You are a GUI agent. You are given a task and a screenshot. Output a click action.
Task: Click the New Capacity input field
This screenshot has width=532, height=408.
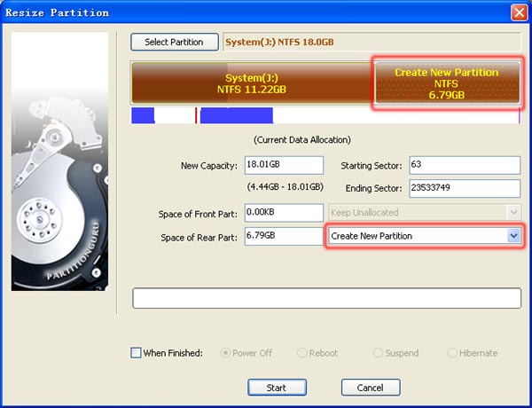pyautogui.click(x=284, y=165)
